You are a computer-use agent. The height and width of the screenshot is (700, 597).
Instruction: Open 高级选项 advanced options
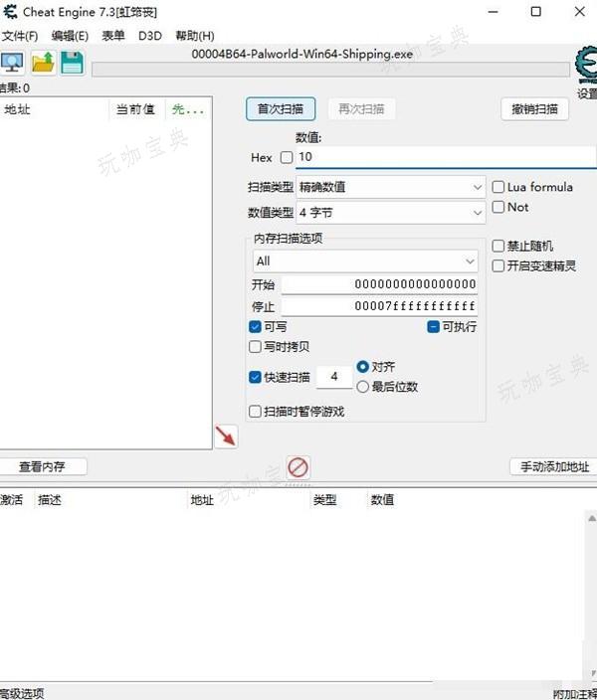click(22, 693)
